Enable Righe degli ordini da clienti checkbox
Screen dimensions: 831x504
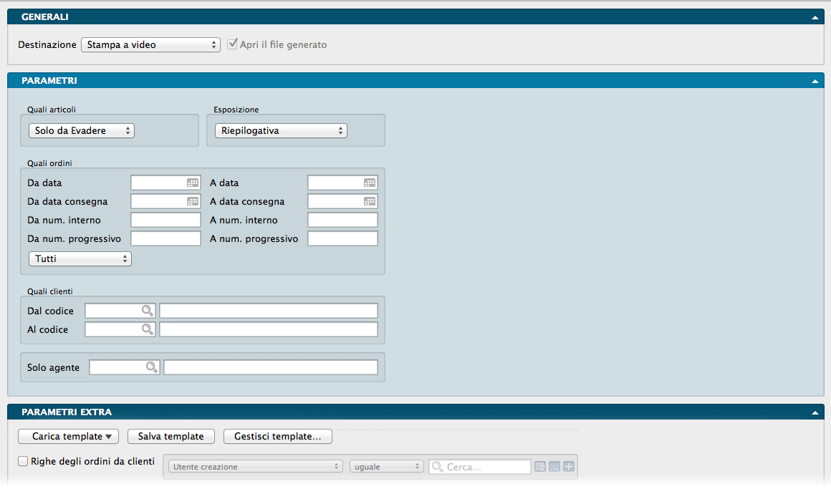click(x=23, y=462)
